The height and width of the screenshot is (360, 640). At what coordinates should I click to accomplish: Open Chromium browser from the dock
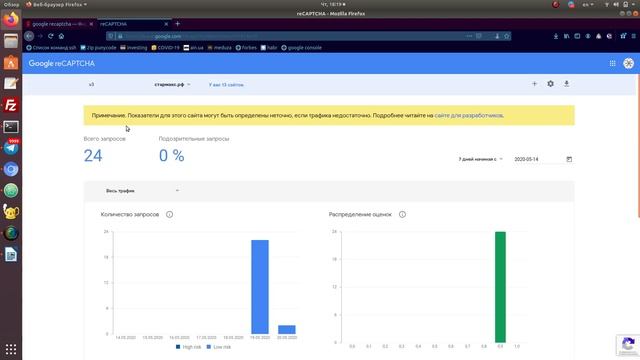click(11, 169)
